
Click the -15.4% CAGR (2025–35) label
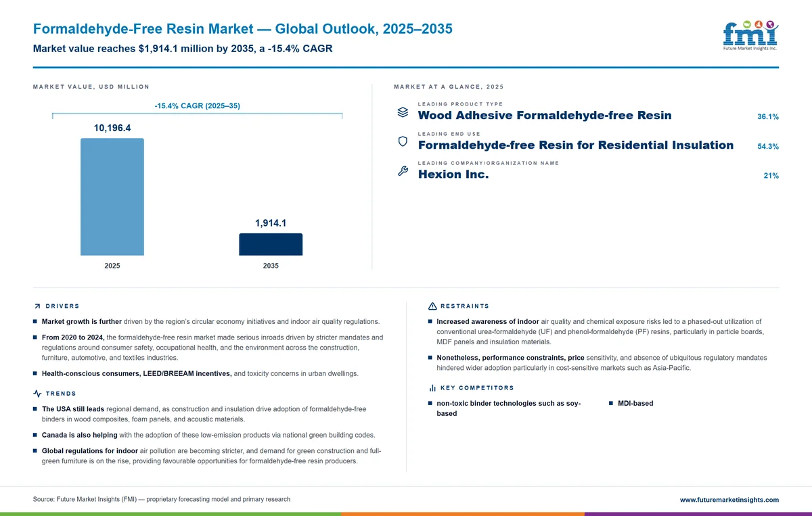198,106
